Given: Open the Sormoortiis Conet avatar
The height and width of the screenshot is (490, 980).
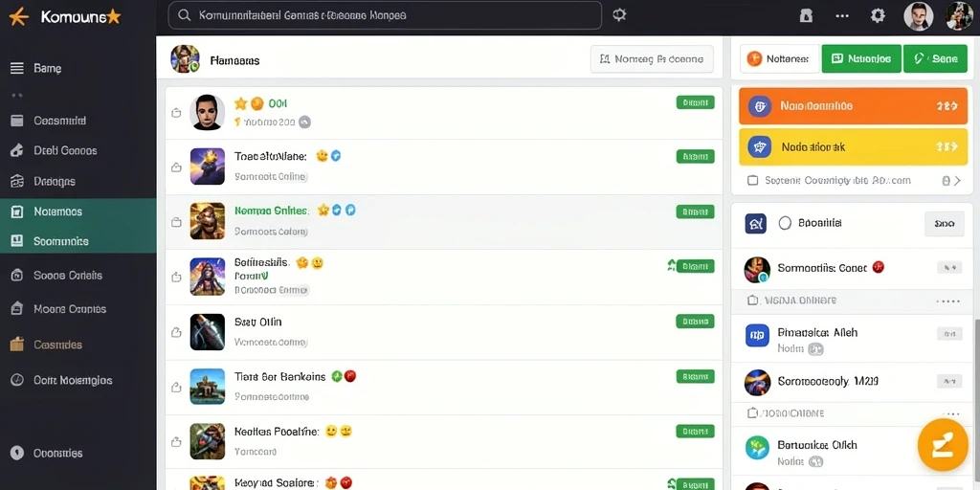Looking at the screenshot, I should tap(757, 269).
